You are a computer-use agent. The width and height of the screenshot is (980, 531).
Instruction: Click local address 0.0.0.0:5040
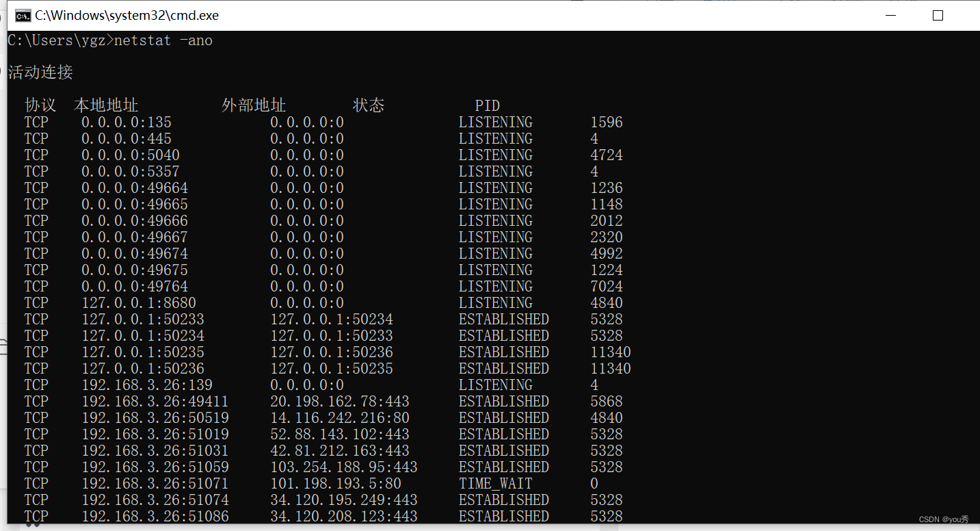pyautogui.click(x=131, y=155)
